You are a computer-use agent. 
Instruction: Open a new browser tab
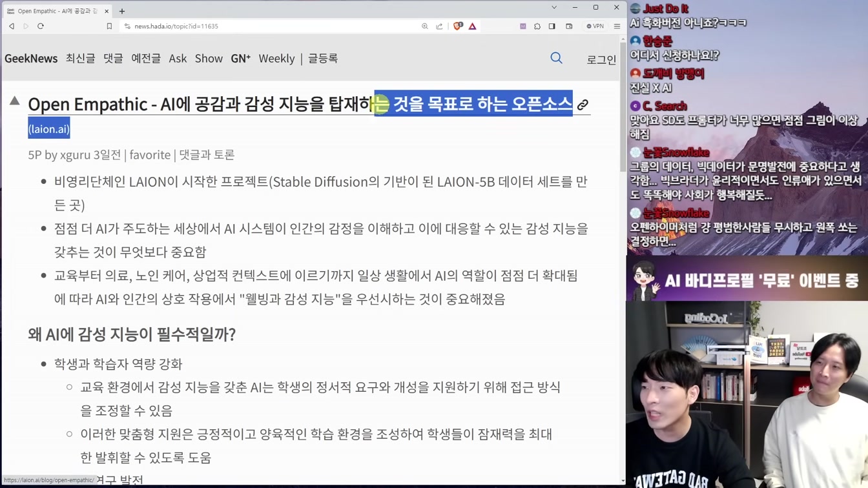[x=122, y=11]
